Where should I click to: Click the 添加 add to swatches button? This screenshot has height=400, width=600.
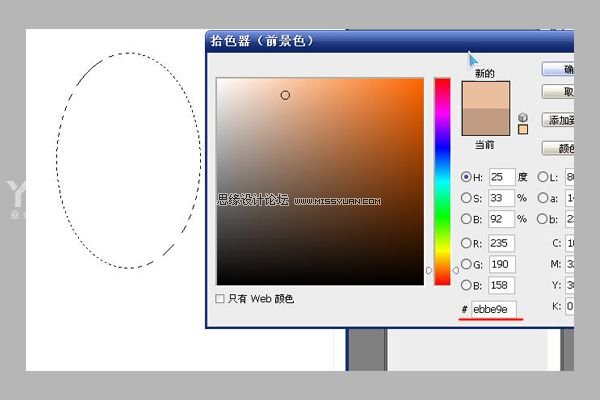coord(558,120)
